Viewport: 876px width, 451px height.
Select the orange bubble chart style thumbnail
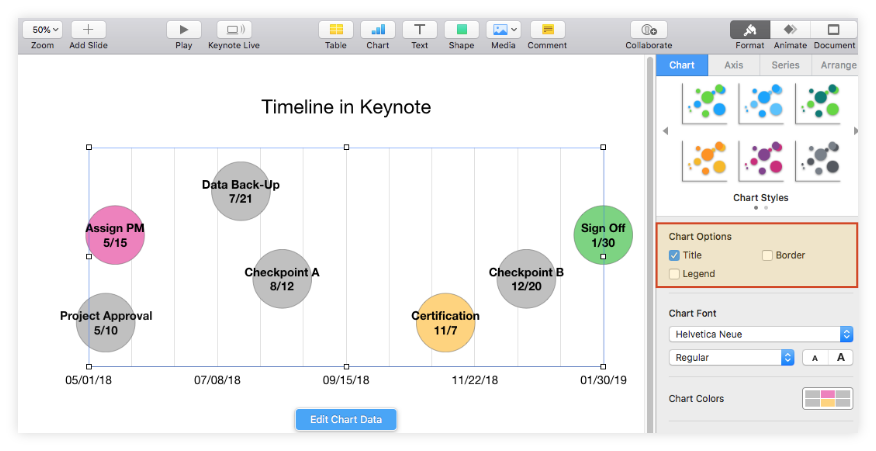704,159
